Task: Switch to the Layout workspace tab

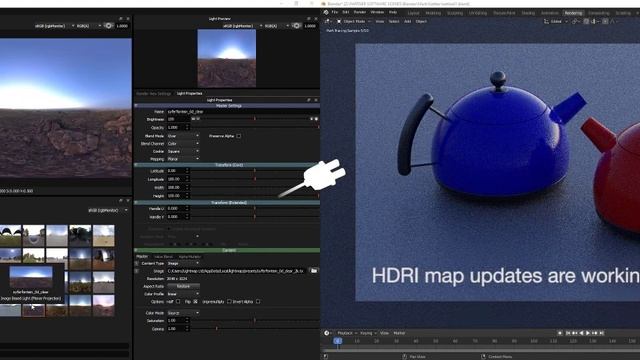Action: coord(413,13)
